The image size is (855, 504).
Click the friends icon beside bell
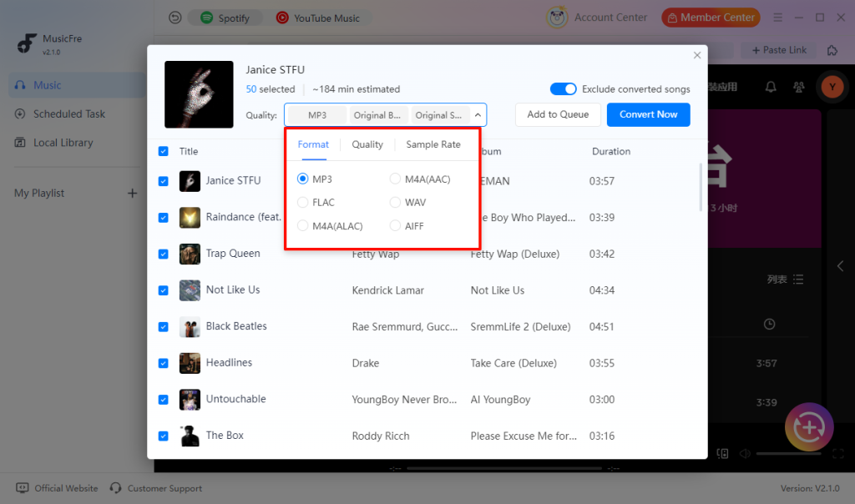pyautogui.click(x=799, y=87)
